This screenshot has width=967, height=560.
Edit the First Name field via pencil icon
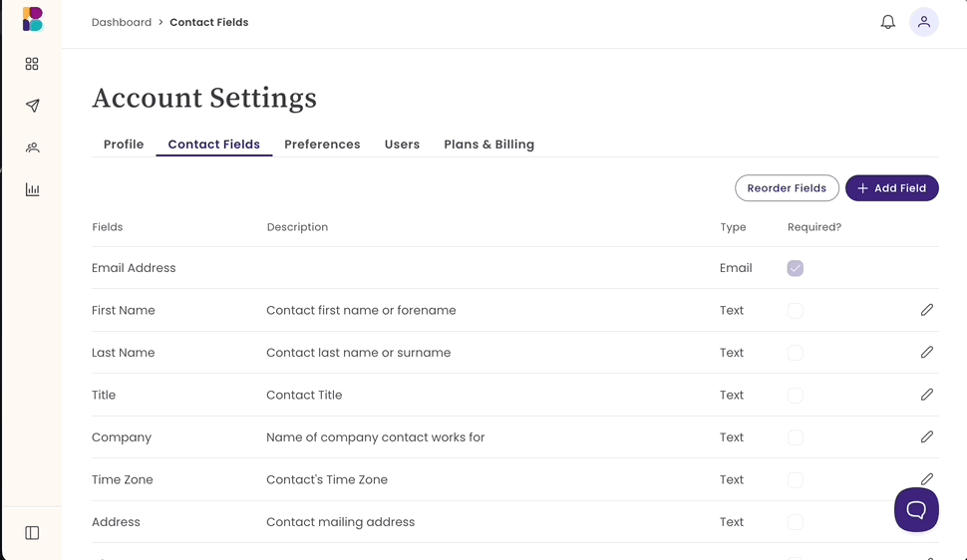[x=926, y=310]
